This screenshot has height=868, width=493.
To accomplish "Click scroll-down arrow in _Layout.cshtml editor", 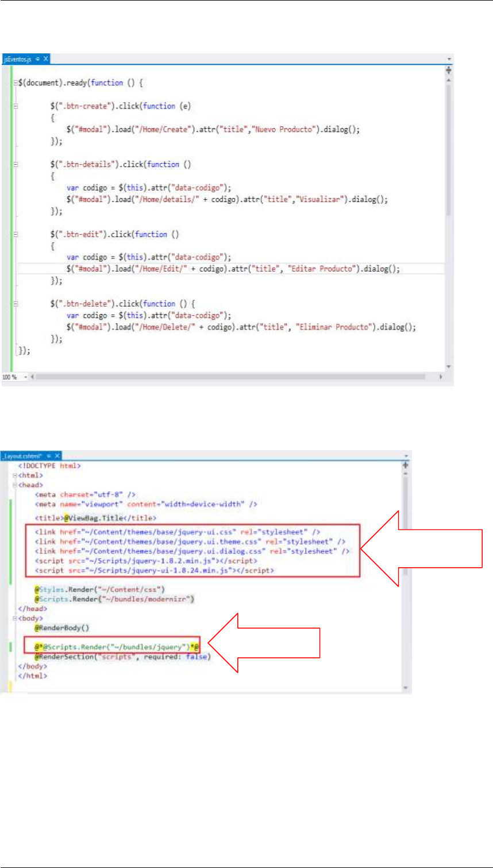I will coord(406,687).
